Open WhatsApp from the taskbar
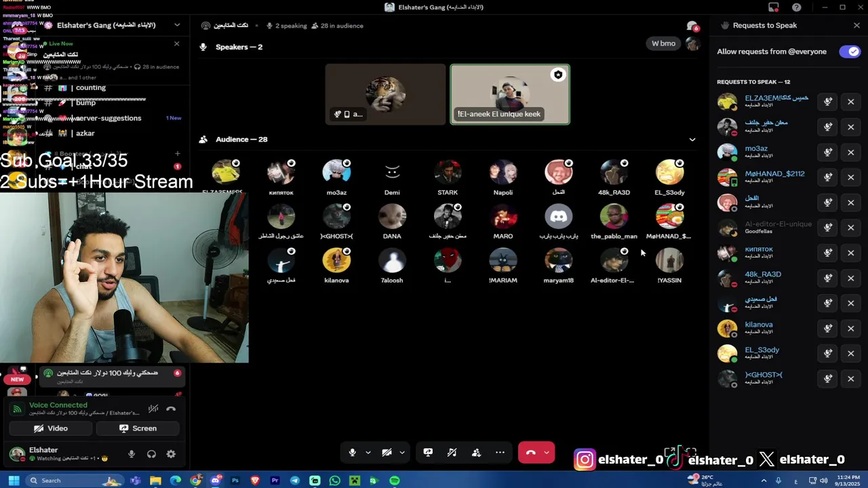The height and width of the screenshot is (488, 868). click(334, 481)
